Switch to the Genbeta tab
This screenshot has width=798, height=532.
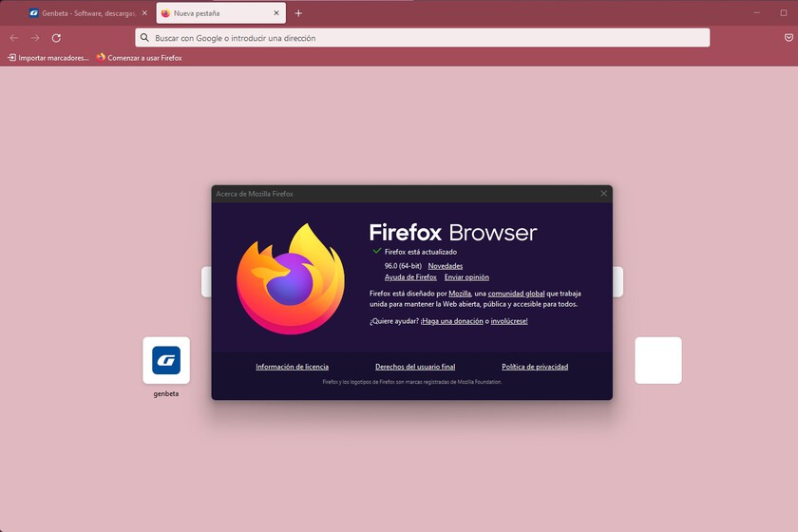88,13
